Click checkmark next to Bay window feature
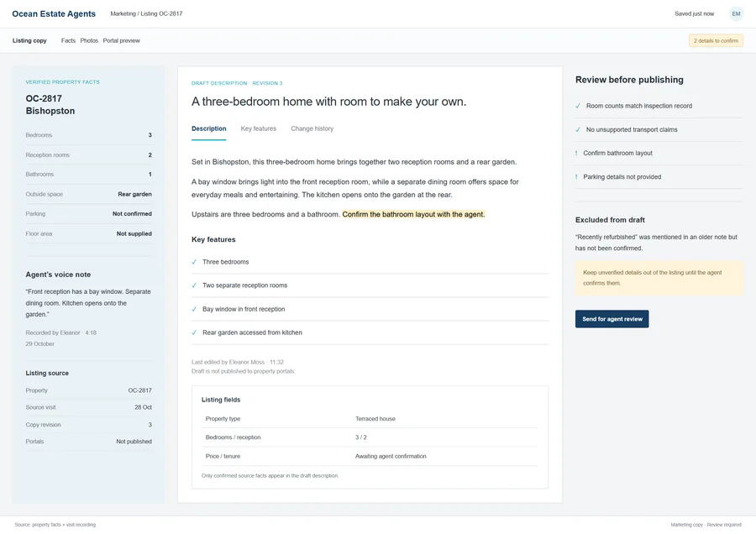 coord(194,310)
